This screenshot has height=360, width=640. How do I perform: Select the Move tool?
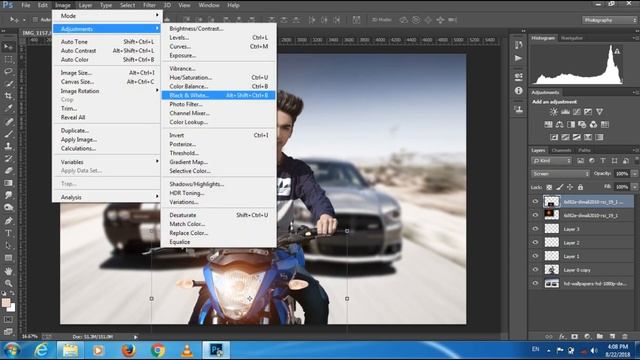(8, 47)
